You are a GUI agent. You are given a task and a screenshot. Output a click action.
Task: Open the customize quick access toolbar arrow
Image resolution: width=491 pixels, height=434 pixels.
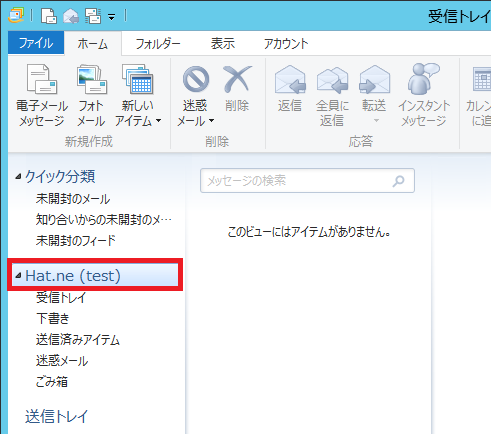112,17
